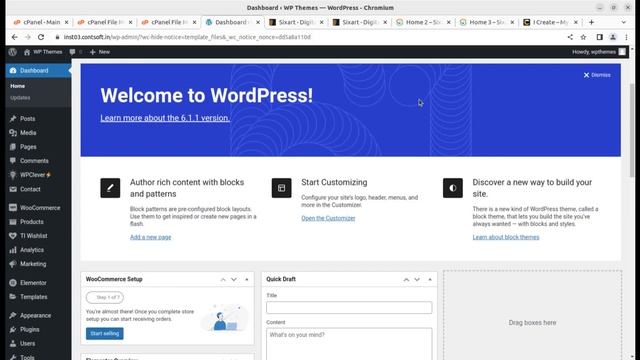Click the WordPress logo in admin bar

tap(13, 52)
